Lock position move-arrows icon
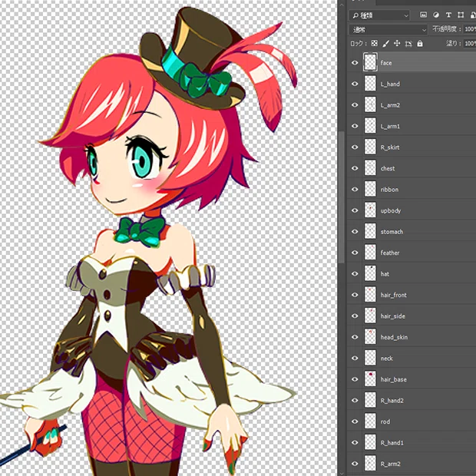Screen dimensions: 476x476 [397, 44]
